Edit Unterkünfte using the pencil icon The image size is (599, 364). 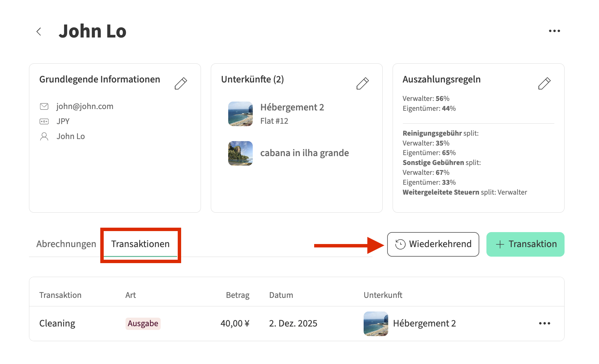362,84
